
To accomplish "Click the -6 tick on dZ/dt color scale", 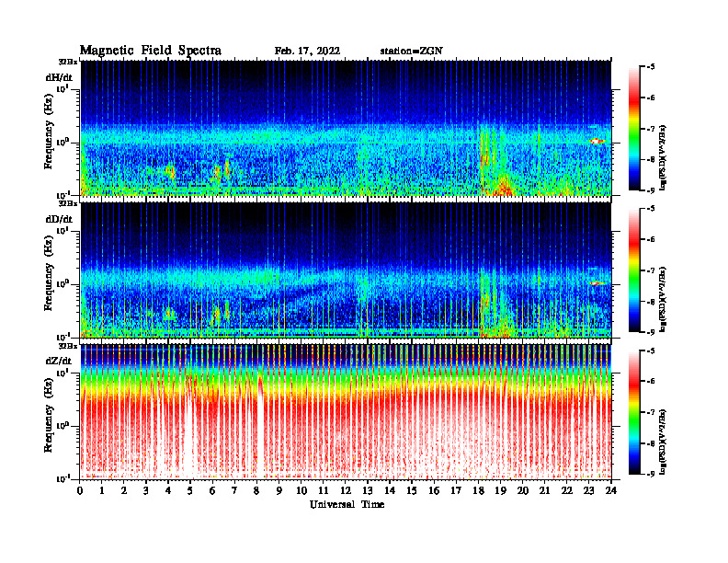I will [651, 381].
